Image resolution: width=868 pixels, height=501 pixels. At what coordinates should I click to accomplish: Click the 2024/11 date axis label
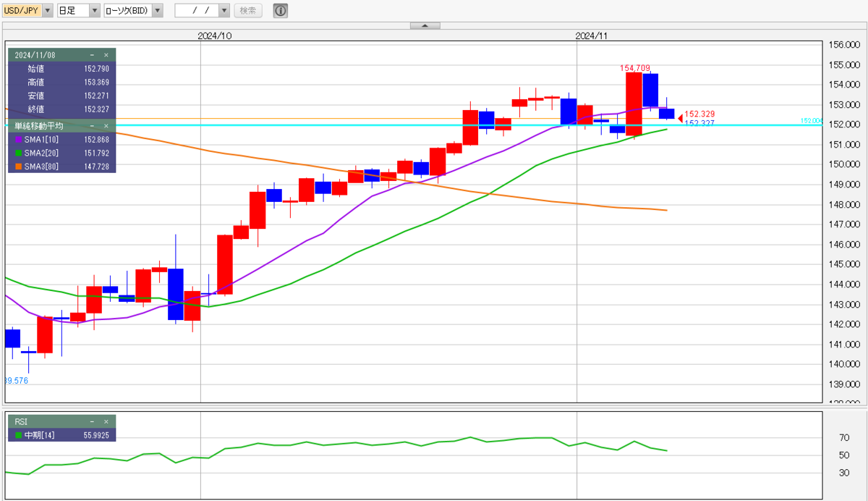(x=592, y=35)
